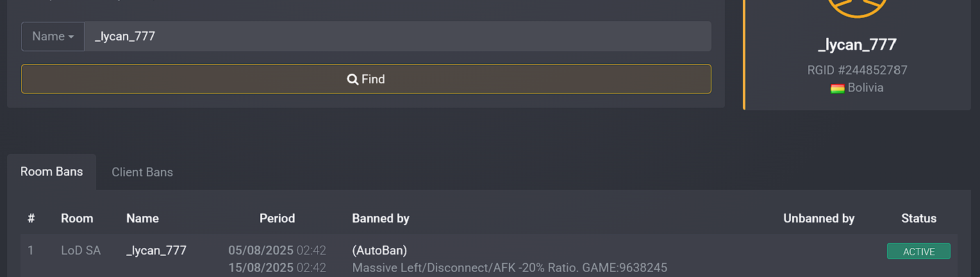Viewport: 980px width, 277px height.
Task: Click the Find button
Action: 366,79
